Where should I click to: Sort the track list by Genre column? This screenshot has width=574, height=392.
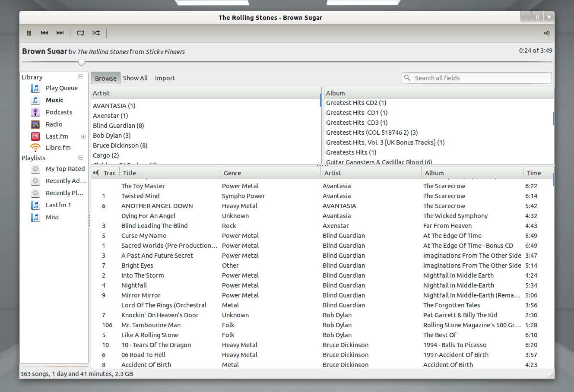coord(232,173)
